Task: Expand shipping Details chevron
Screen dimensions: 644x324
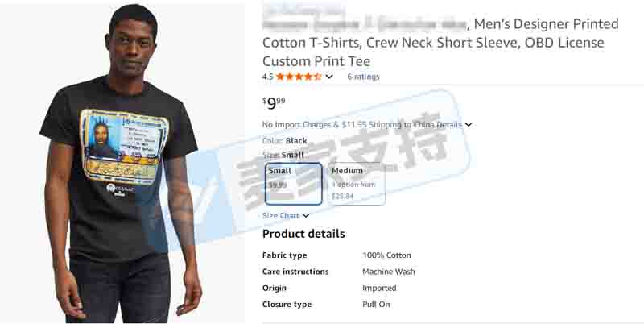Action: (469, 125)
